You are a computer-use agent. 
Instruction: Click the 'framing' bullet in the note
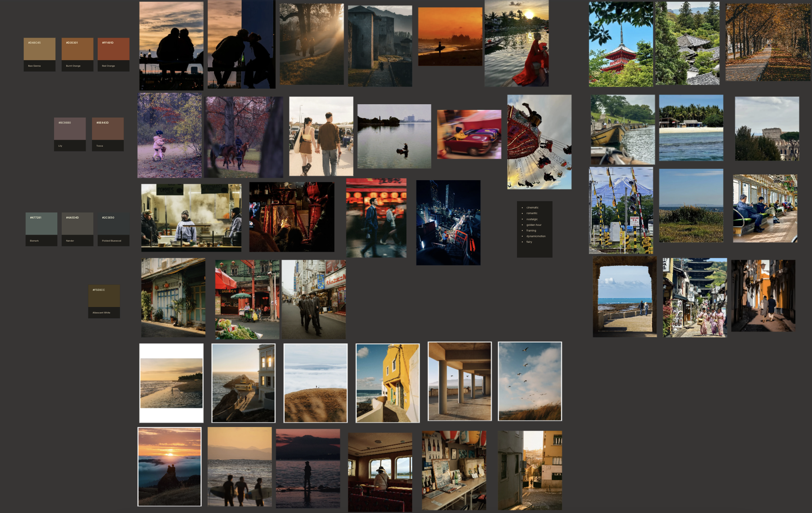pos(531,231)
